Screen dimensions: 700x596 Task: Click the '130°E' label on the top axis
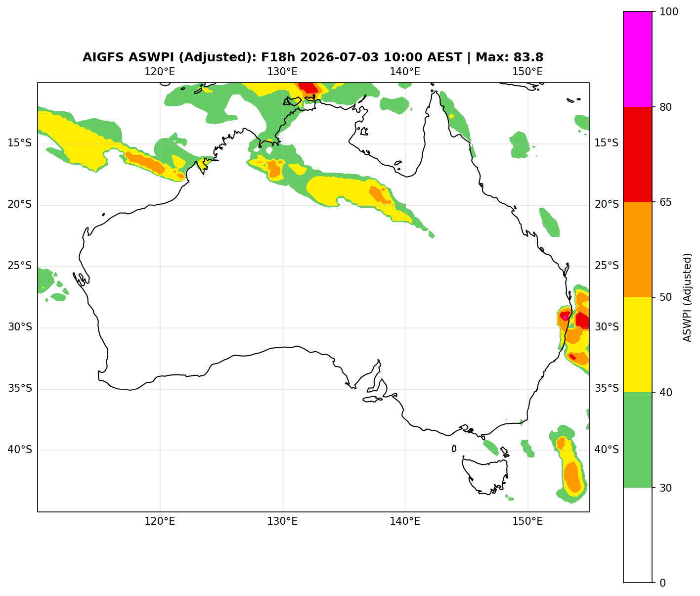282,72
